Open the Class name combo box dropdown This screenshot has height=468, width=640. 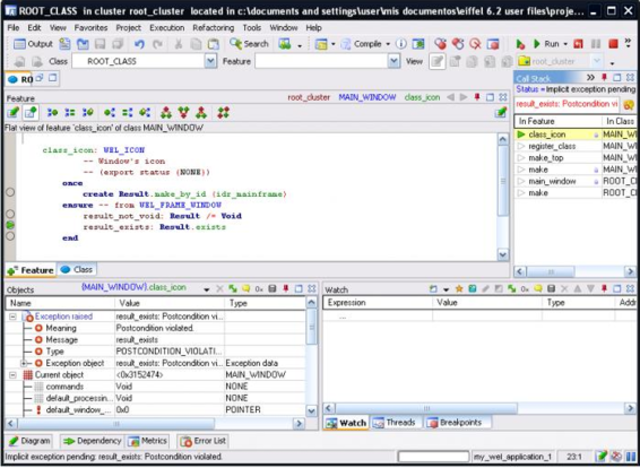[x=211, y=62]
